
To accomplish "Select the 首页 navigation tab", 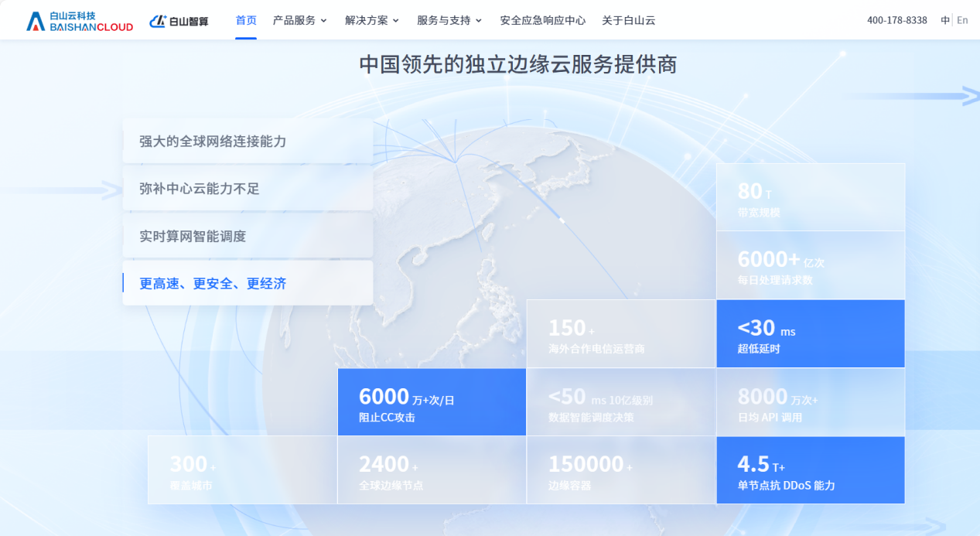I will pyautogui.click(x=245, y=20).
